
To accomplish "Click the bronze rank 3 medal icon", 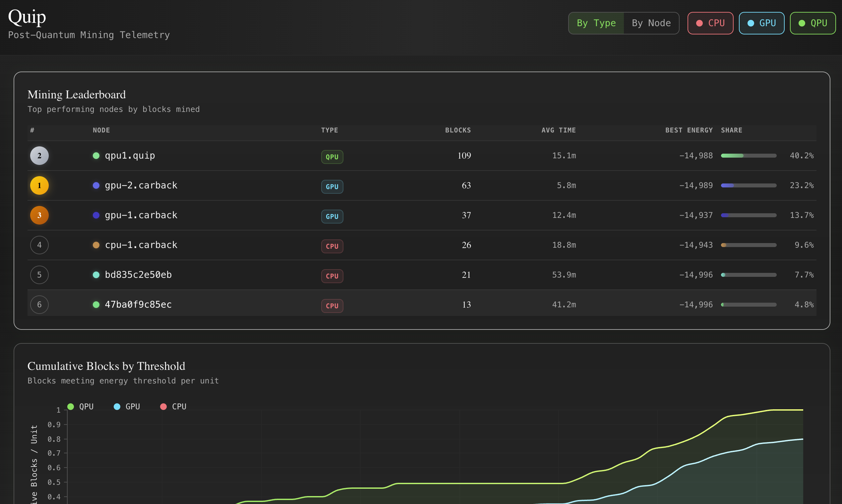I will pyautogui.click(x=39, y=215).
